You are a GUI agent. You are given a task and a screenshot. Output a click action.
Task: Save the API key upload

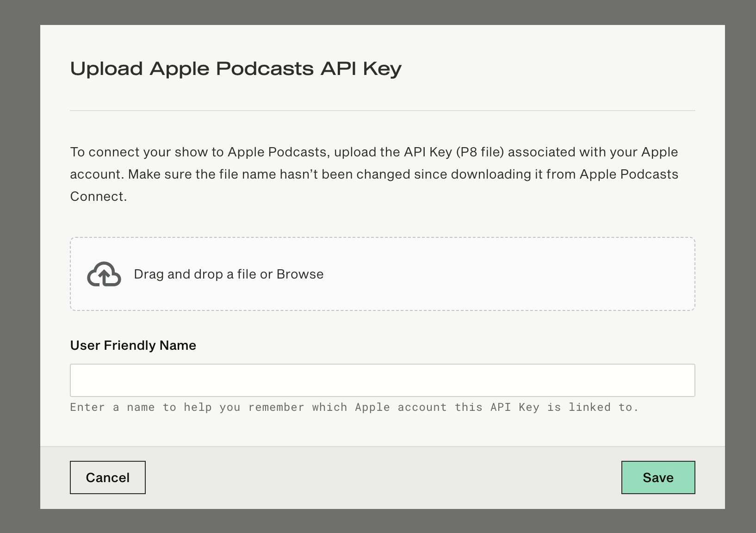[x=658, y=477]
